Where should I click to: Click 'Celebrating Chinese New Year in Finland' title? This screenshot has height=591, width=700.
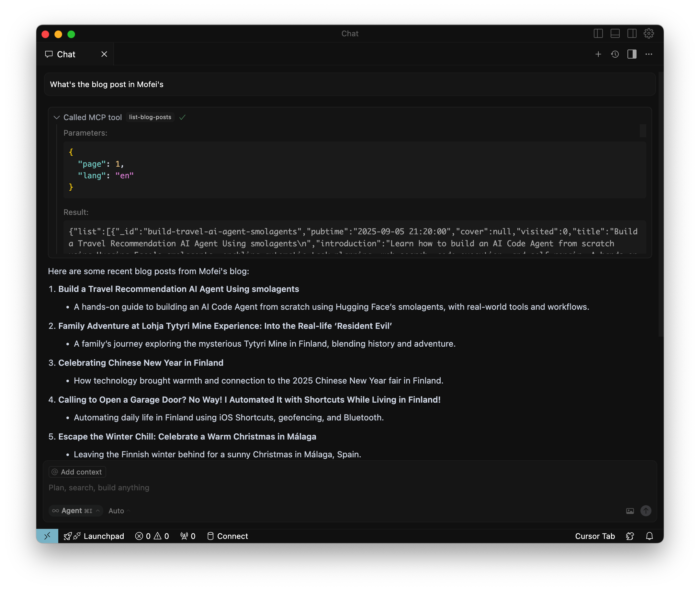coord(141,362)
